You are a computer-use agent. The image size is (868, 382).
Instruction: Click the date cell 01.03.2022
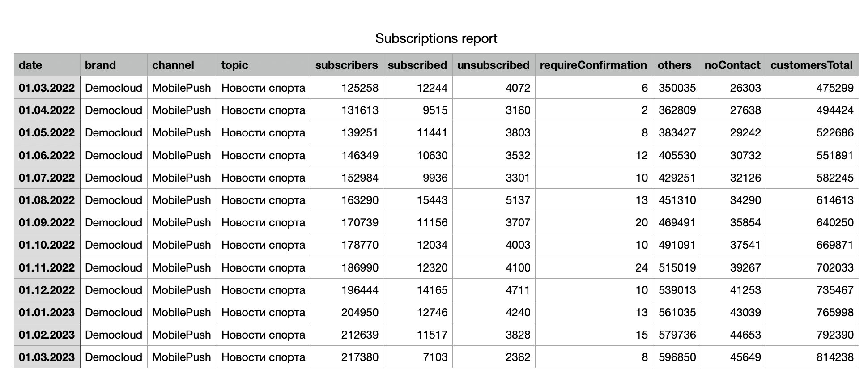(x=47, y=88)
